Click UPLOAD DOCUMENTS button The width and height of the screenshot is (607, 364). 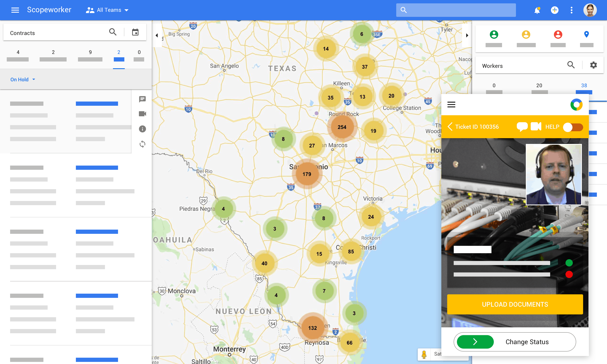pos(515,304)
